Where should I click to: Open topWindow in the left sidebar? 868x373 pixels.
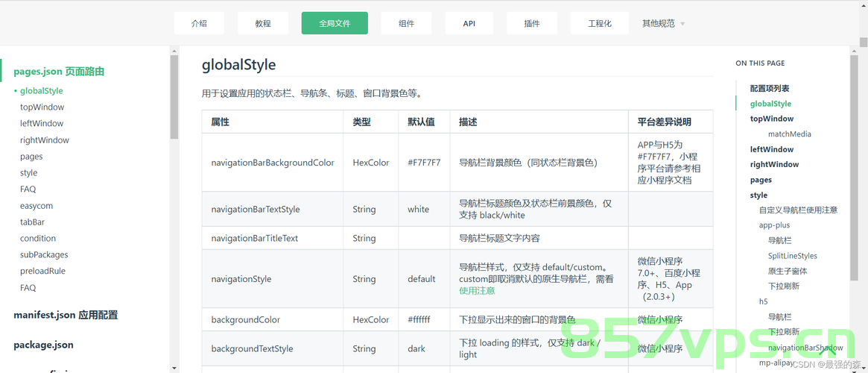pyautogui.click(x=42, y=107)
